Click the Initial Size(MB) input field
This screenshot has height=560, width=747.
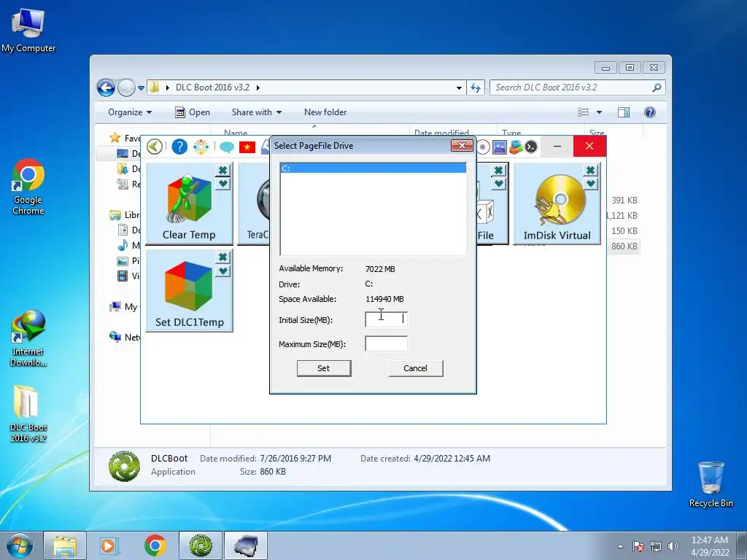386,319
